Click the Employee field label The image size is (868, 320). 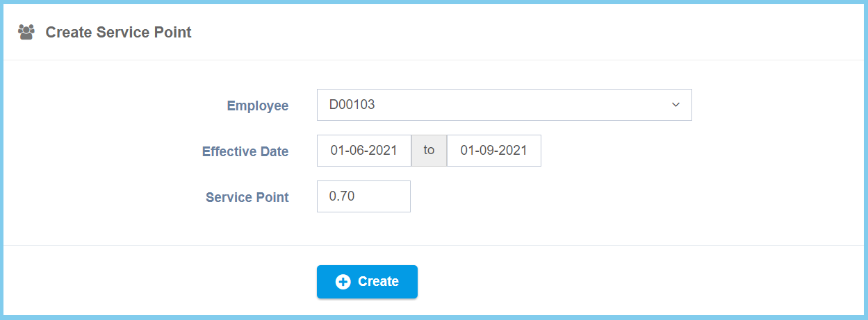tap(257, 106)
